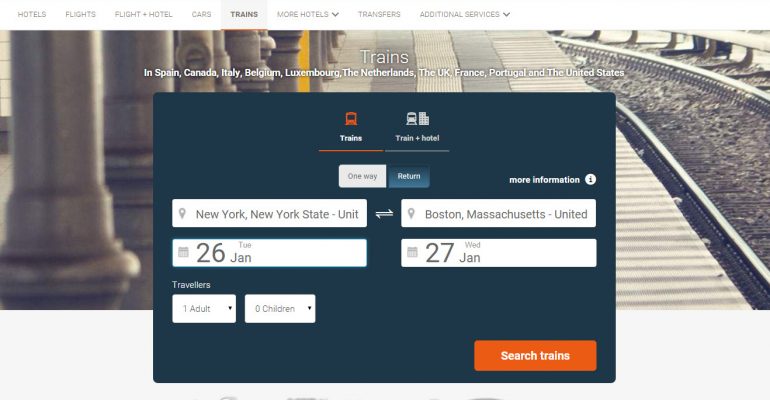This screenshot has width=770, height=400.
Task: Swap origin and destination arrows
Action: click(x=384, y=213)
